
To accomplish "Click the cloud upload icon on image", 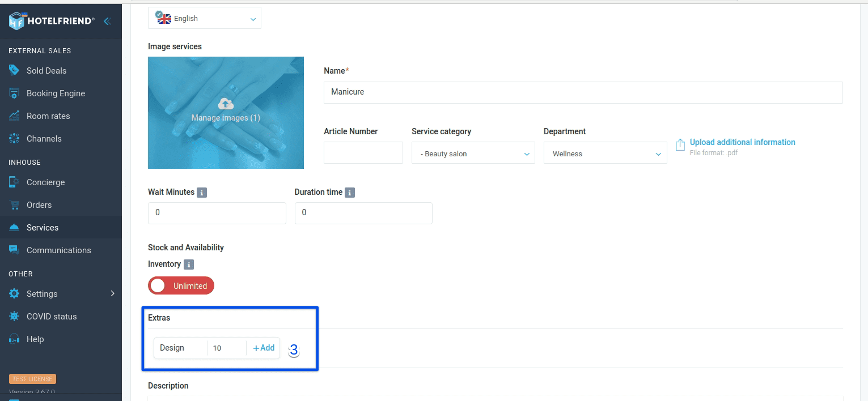I will click(x=226, y=104).
